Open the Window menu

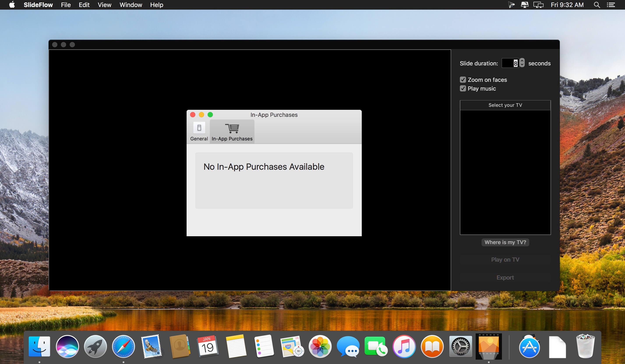(131, 5)
